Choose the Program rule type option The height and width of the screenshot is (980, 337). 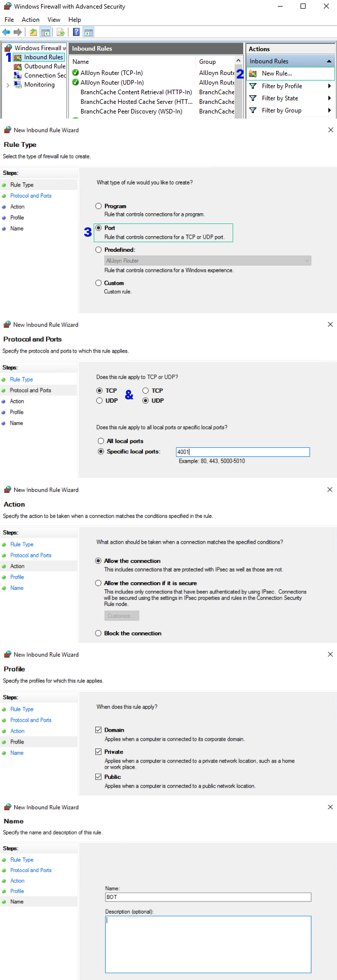(x=99, y=206)
